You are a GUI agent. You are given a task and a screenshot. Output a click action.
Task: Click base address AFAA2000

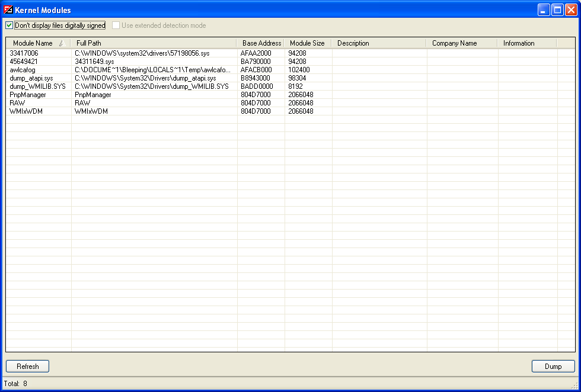point(256,53)
